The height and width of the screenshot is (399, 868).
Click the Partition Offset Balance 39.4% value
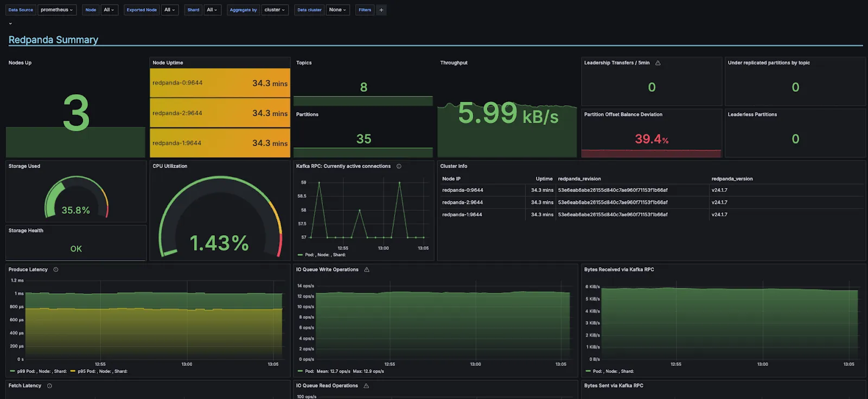click(652, 139)
